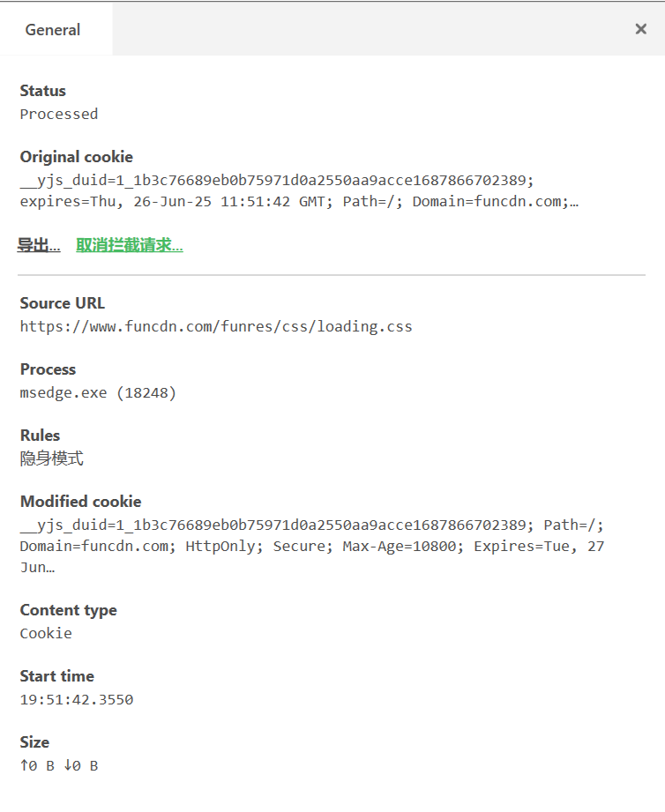This screenshot has width=665, height=812.
Task: Click the Original cookie section heading
Action: [x=76, y=157]
